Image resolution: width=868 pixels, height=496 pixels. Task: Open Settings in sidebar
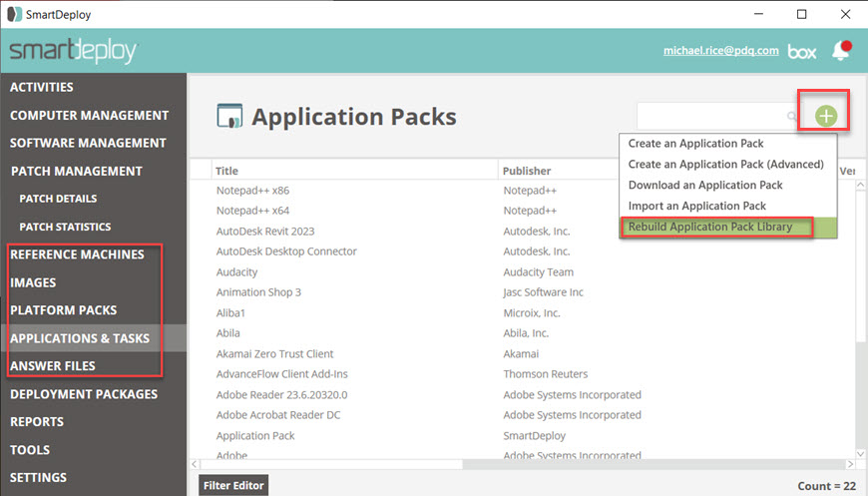[38, 477]
